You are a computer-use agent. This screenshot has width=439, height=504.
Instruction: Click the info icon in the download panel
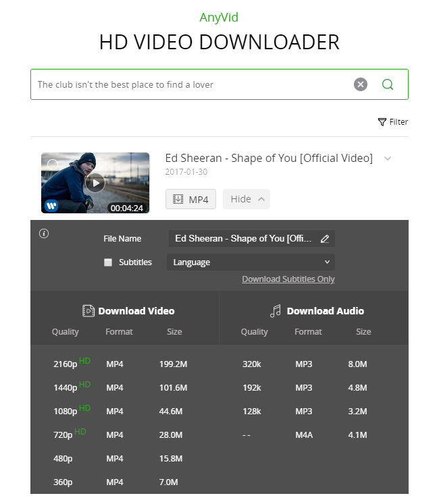[x=44, y=233]
